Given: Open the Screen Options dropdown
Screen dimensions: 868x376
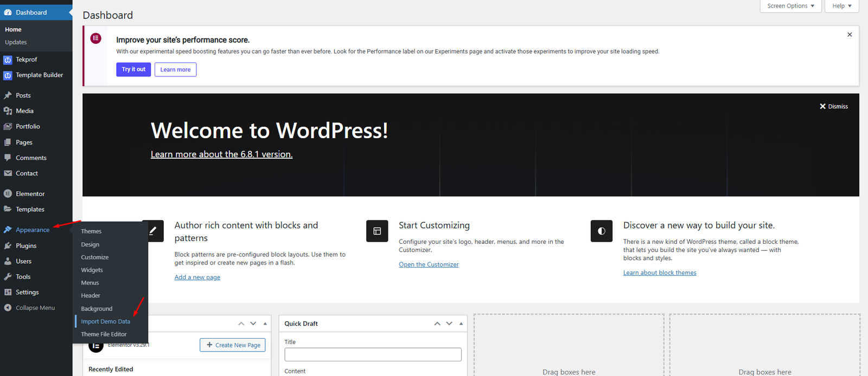Looking at the screenshot, I should point(790,6).
